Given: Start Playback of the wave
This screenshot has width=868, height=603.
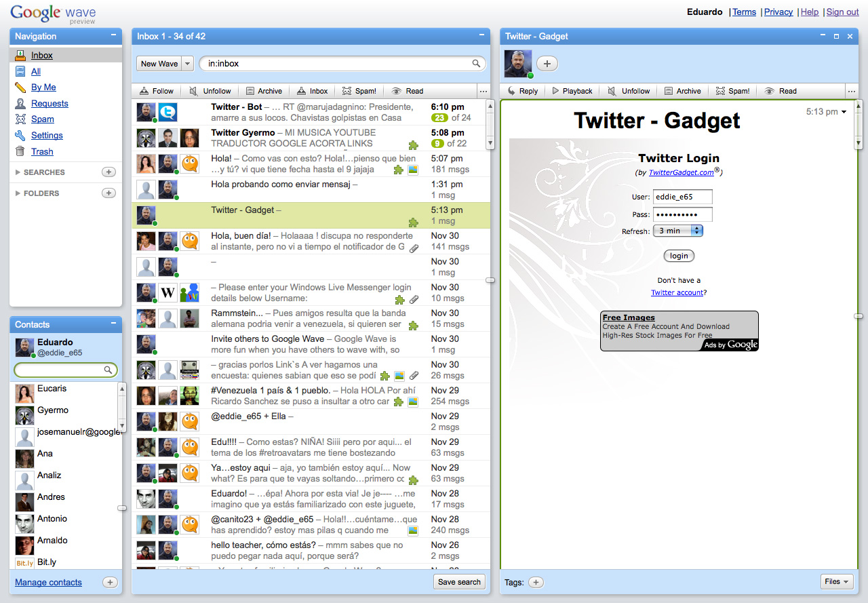Looking at the screenshot, I should pos(572,91).
